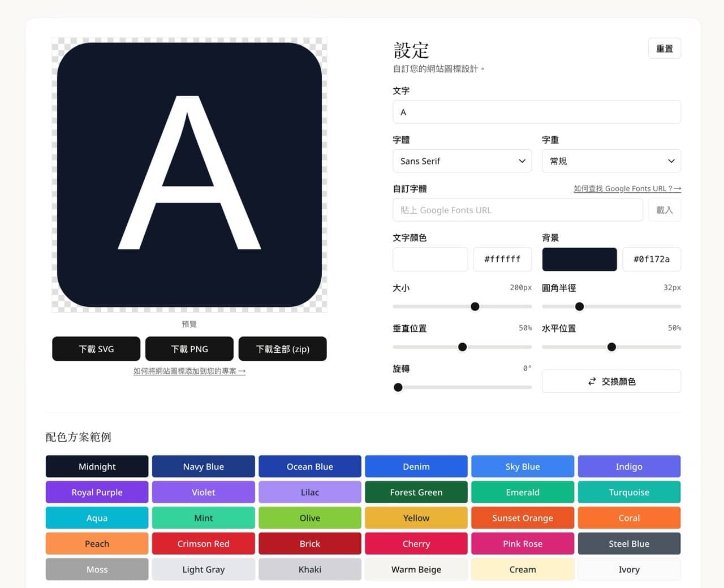
Task: Open the Sans Serif font dropdown
Action: (462, 161)
